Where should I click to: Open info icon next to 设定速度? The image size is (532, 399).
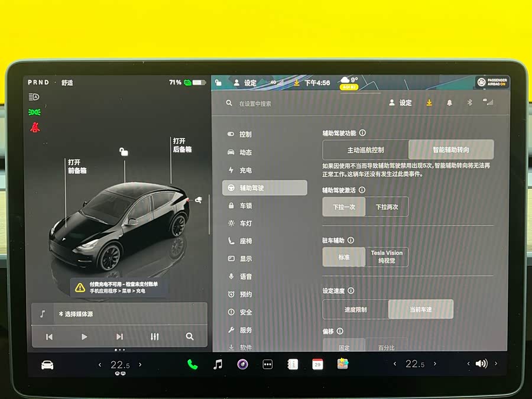351,291
